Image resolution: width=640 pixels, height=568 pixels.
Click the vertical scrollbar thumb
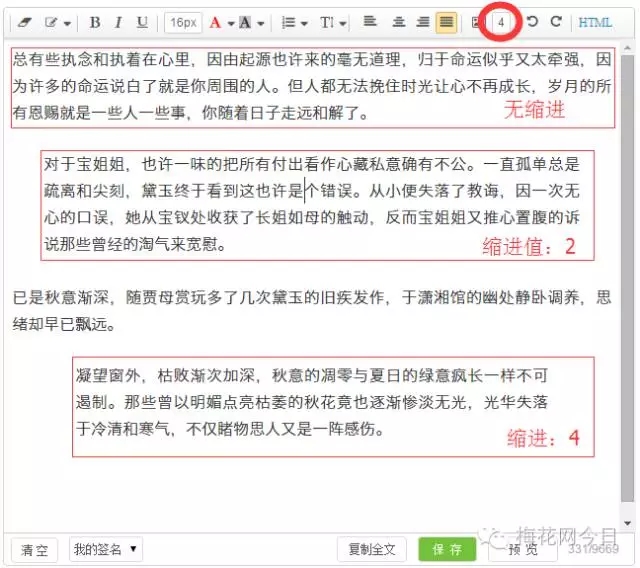tap(627, 278)
